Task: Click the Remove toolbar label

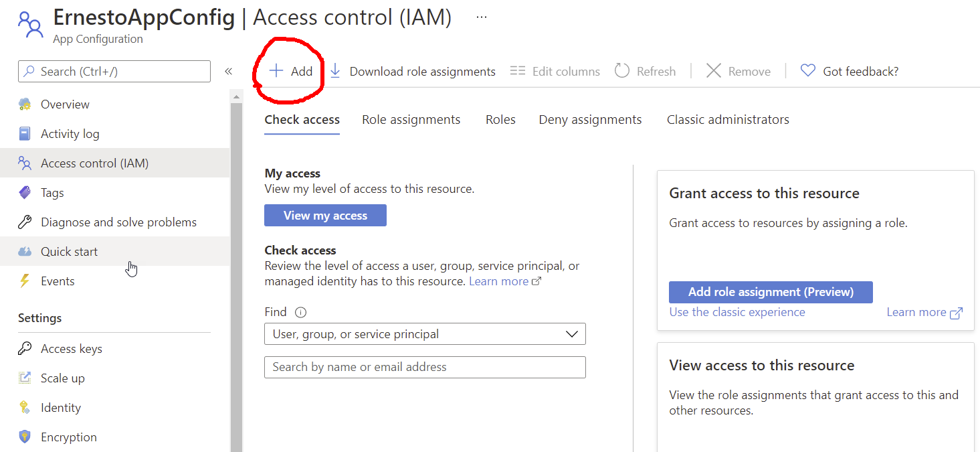Action: [x=749, y=72]
